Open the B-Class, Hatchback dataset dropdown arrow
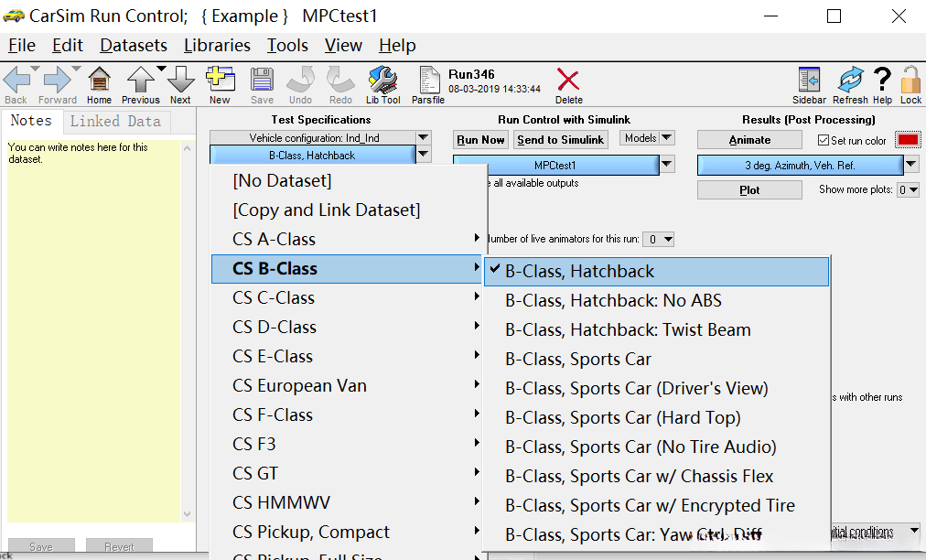926x560 pixels. [423, 155]
